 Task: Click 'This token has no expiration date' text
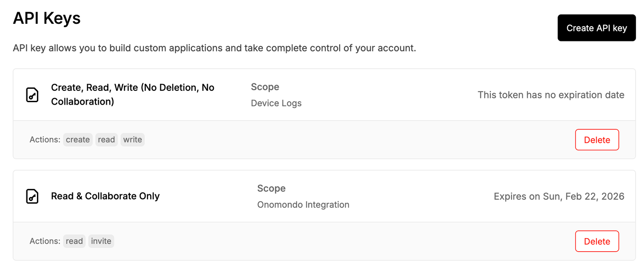tap(551, 95)
